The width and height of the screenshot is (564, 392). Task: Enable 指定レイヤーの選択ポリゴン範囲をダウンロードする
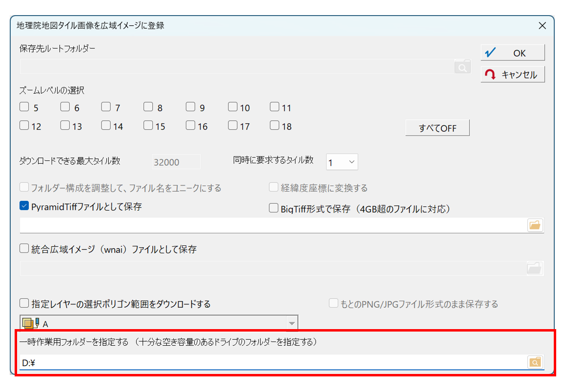24,304
